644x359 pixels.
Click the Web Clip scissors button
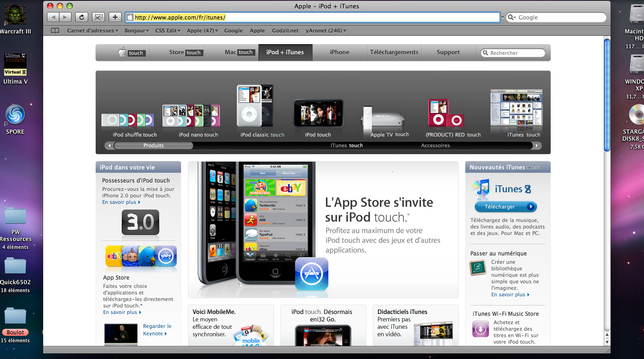(x=98, y=17)
